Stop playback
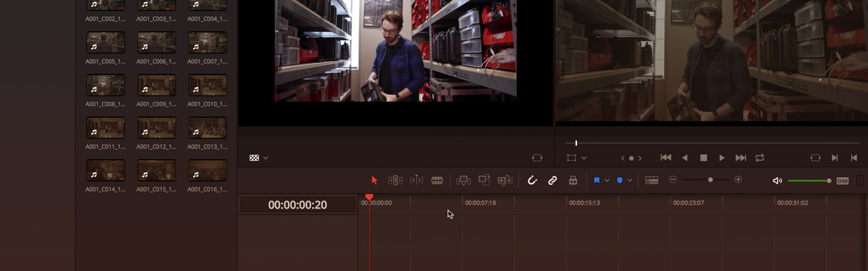The image size is (868, 271). (x=703, y=158)
